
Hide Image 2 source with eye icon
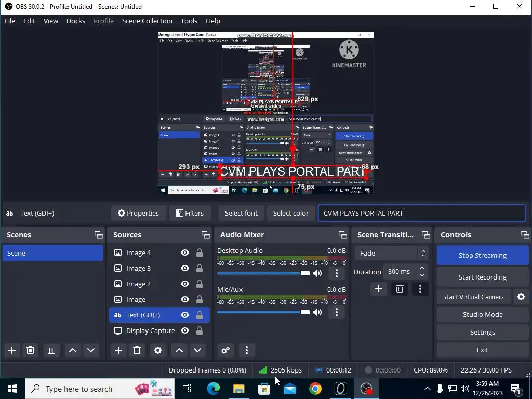pos(185,284)
